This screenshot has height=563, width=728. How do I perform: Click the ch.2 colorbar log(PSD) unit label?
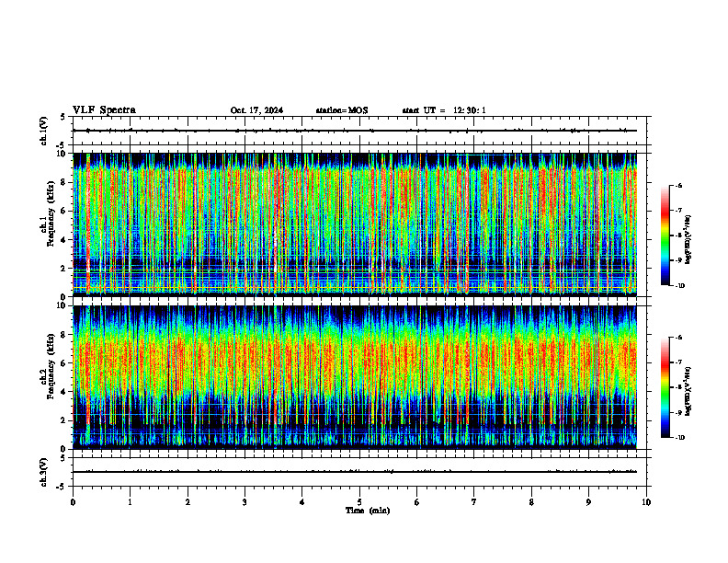point(688,391)
